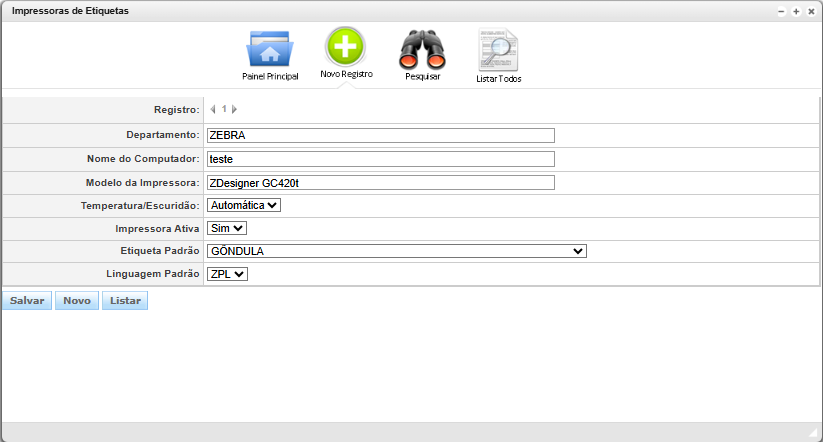Maximize the window using the plus icon
The image size is (823, 442).
(795, 11)
